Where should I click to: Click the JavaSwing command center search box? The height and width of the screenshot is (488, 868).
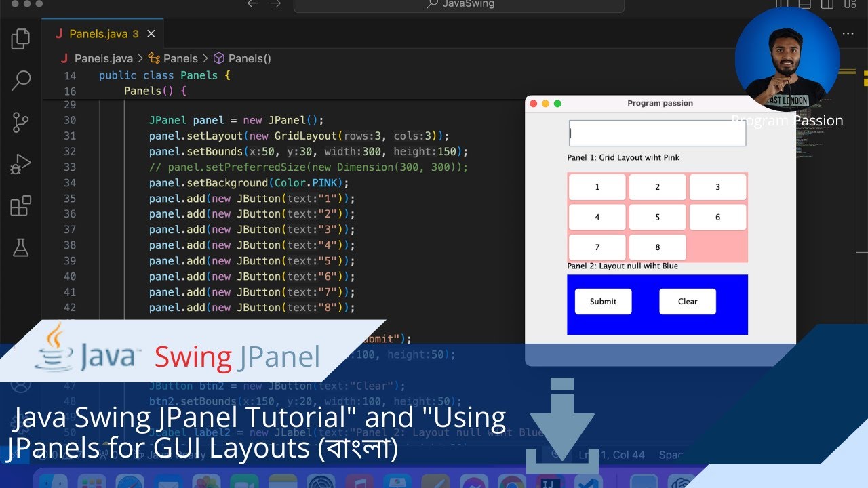(459, 5)
